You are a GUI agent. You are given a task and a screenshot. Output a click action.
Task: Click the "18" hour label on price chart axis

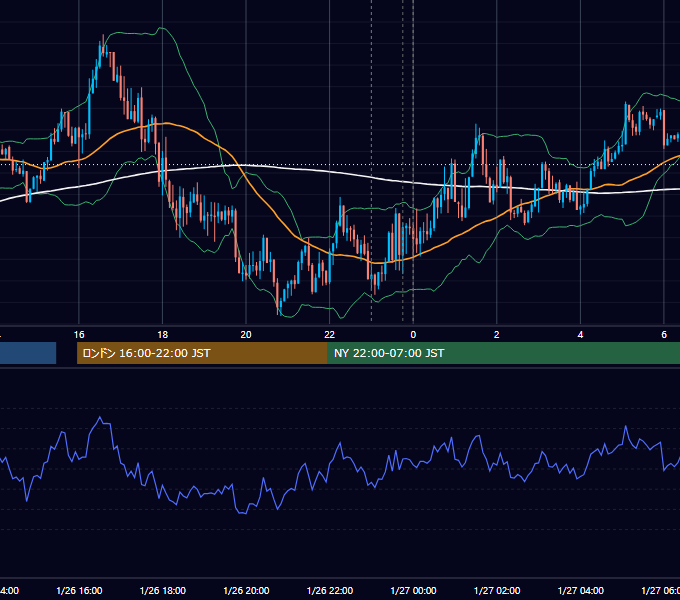tap(163, 335)
